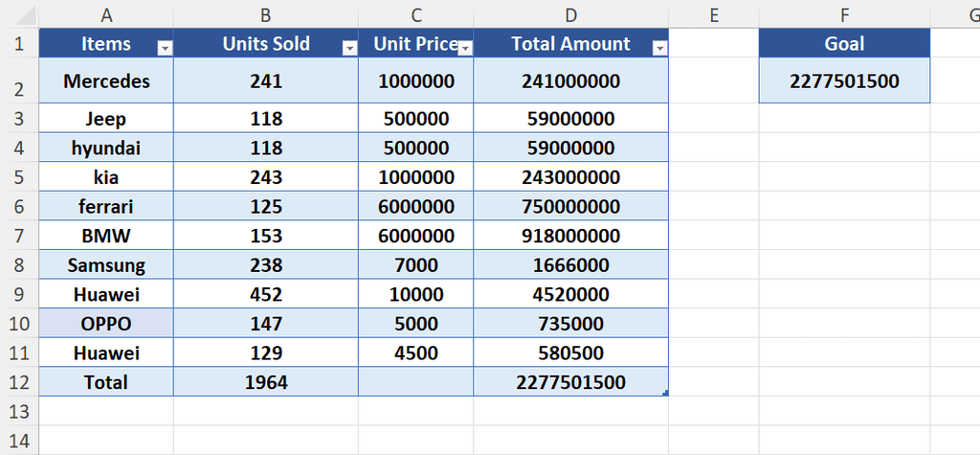Select total amount 4520000

pyautogui.click(x=570, y=294)
